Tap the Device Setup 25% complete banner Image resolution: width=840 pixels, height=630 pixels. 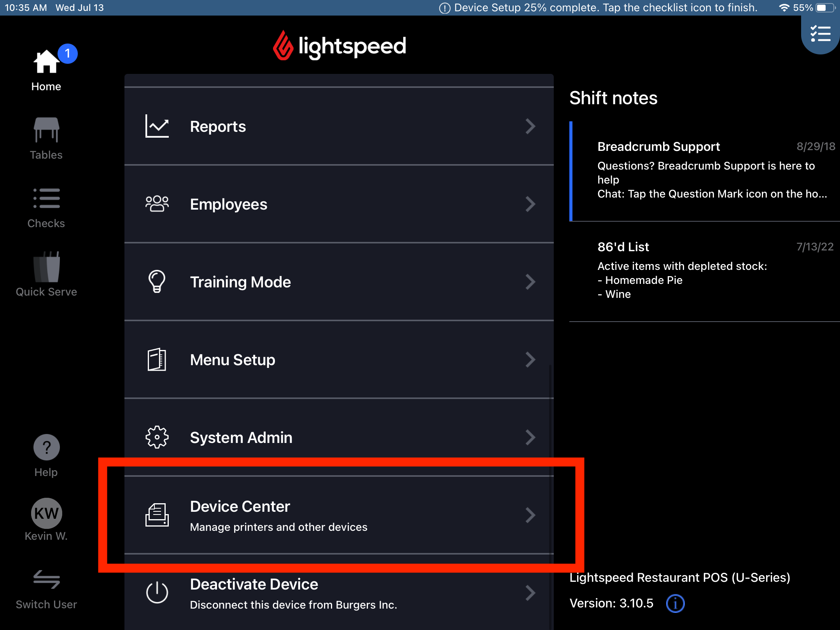click(x=603, y=7)
